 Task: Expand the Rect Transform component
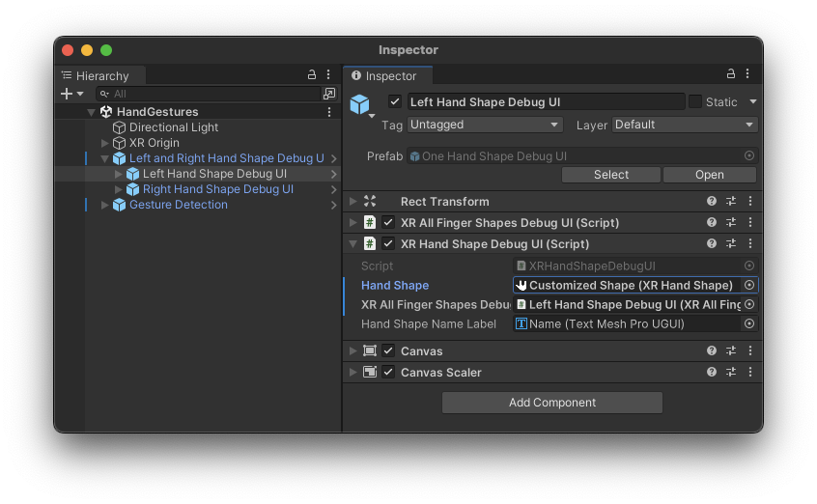tap(353, 202)
